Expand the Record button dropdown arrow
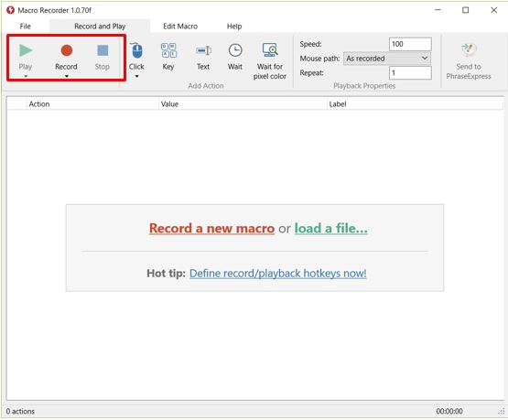508x420 pixels. 67,77
